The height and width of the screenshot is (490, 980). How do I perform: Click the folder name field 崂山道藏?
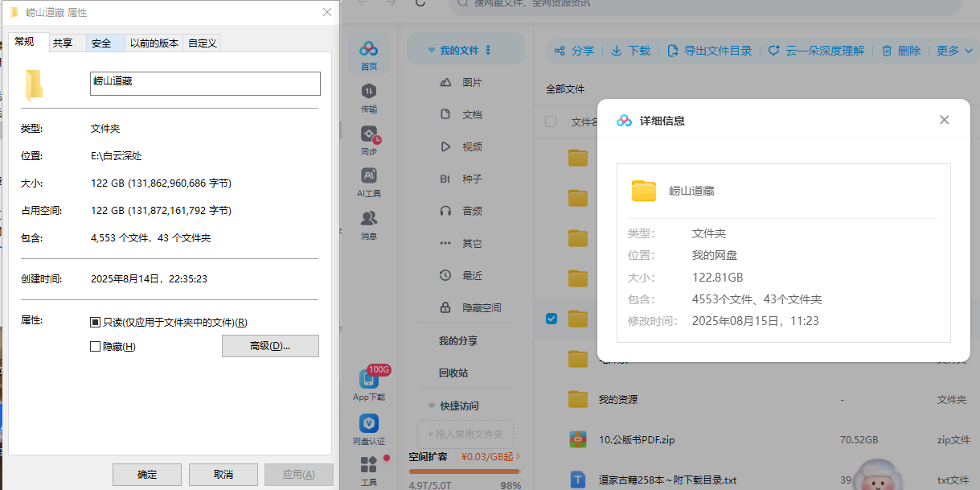point(205,84)
